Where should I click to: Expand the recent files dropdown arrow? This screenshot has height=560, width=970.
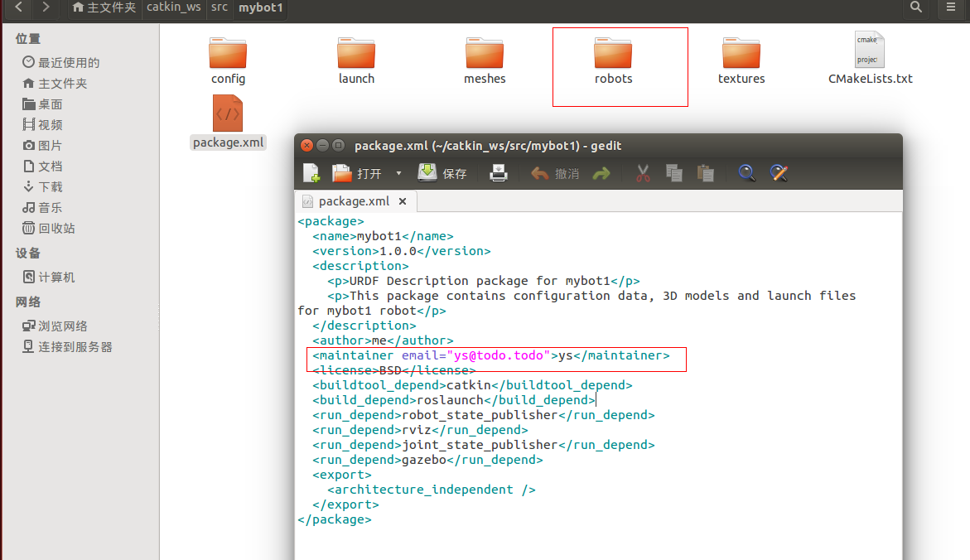coord(399,173)
